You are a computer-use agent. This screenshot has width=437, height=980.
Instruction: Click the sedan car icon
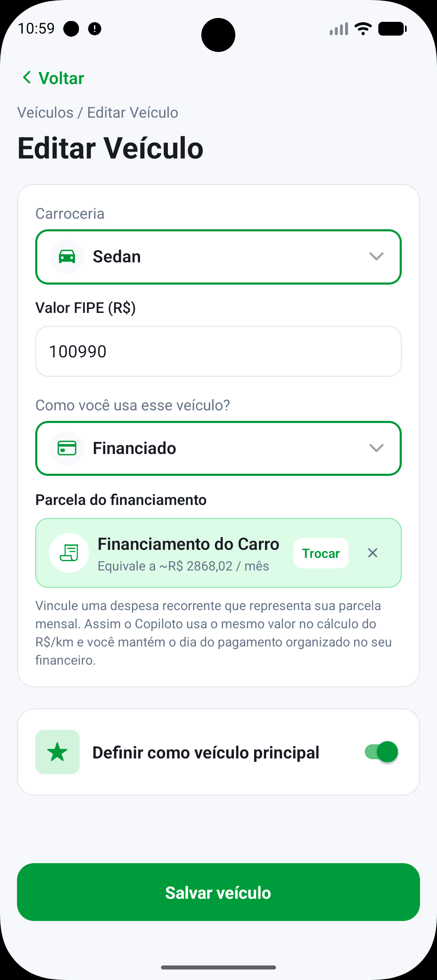67,257
